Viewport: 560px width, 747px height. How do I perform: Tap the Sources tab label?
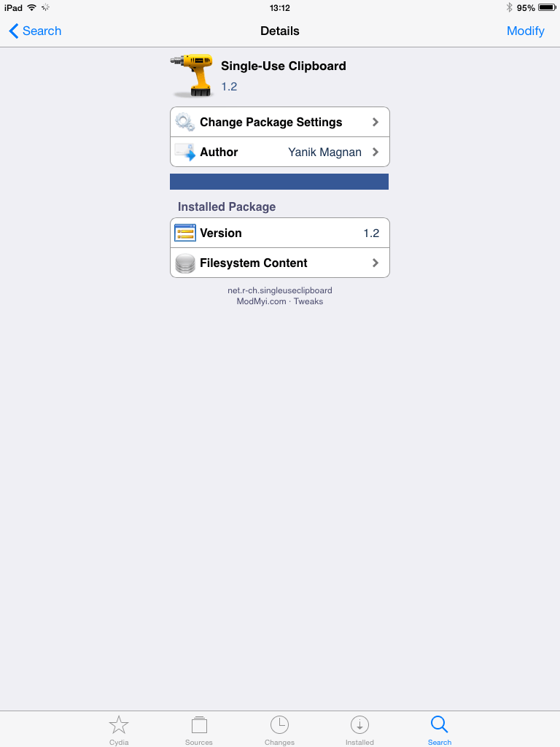(x=199, y=742)
